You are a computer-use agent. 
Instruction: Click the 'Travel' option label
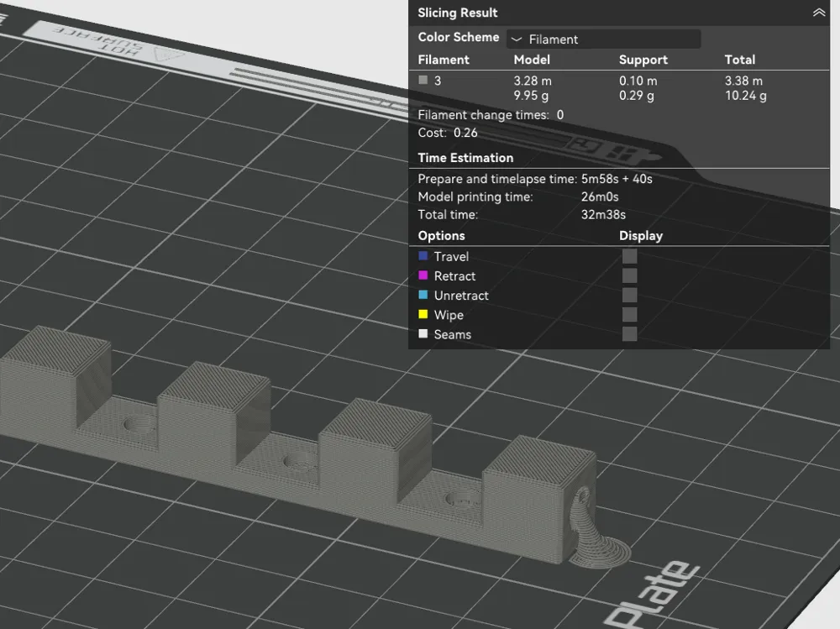point(451,257)
